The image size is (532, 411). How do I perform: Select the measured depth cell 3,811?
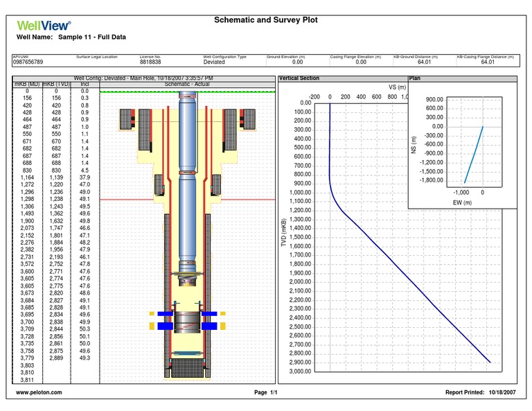tap(27, 380)
